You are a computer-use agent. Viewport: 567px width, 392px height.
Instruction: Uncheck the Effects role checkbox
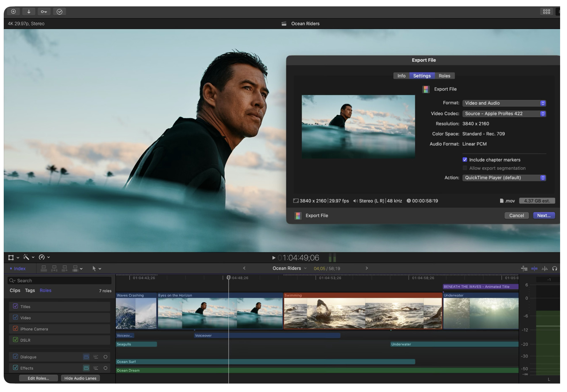coord(16,368)
